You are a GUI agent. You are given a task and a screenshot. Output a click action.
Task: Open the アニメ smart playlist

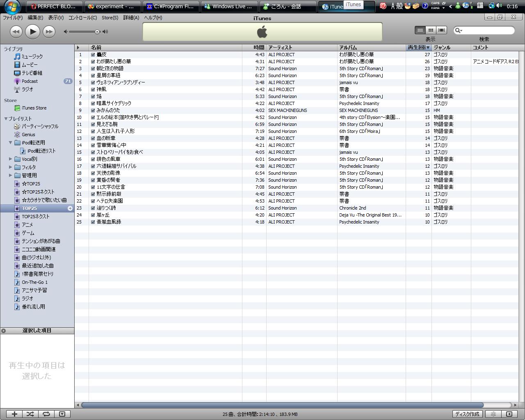(23, 225)
